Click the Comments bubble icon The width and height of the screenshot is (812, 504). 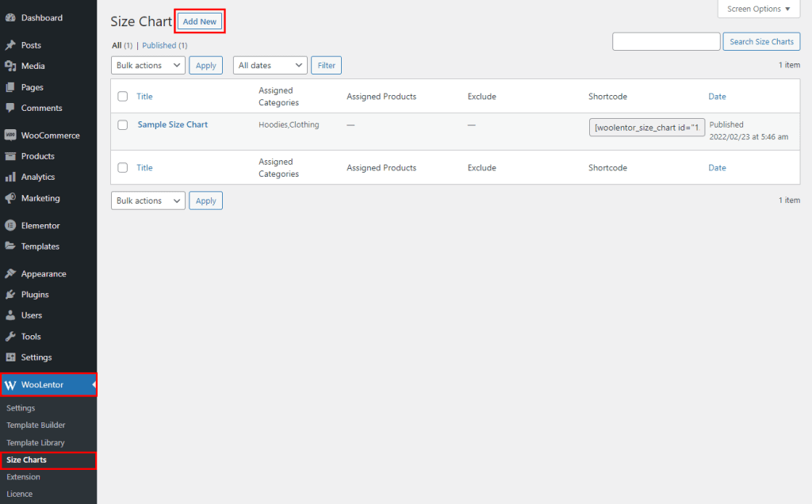[10, 108]
